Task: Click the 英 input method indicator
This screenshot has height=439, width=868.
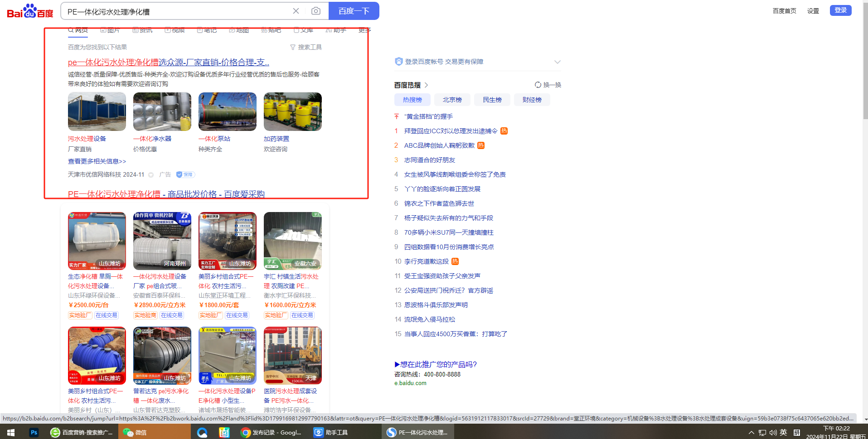Action: [x=783, y=433]
